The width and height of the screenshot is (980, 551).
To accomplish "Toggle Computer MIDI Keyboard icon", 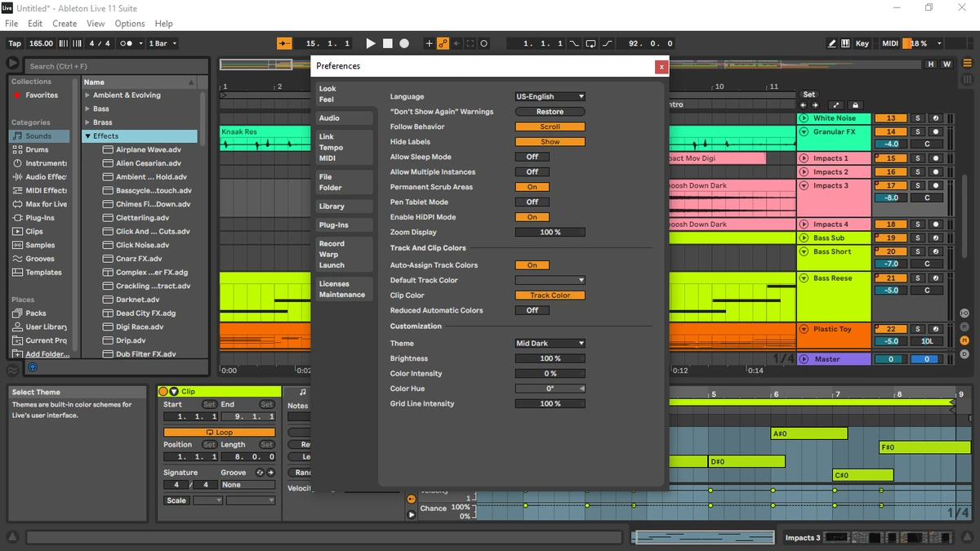I will 845,43.
